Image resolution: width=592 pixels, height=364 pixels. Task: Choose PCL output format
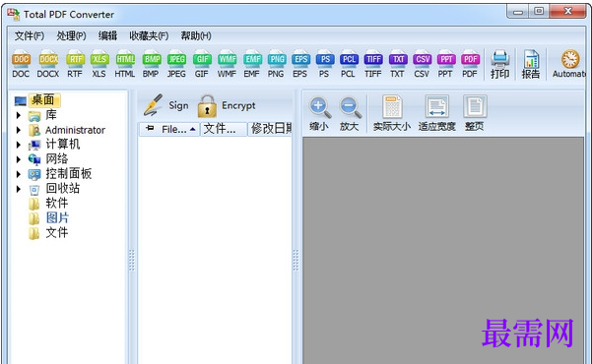coord(348,64)
